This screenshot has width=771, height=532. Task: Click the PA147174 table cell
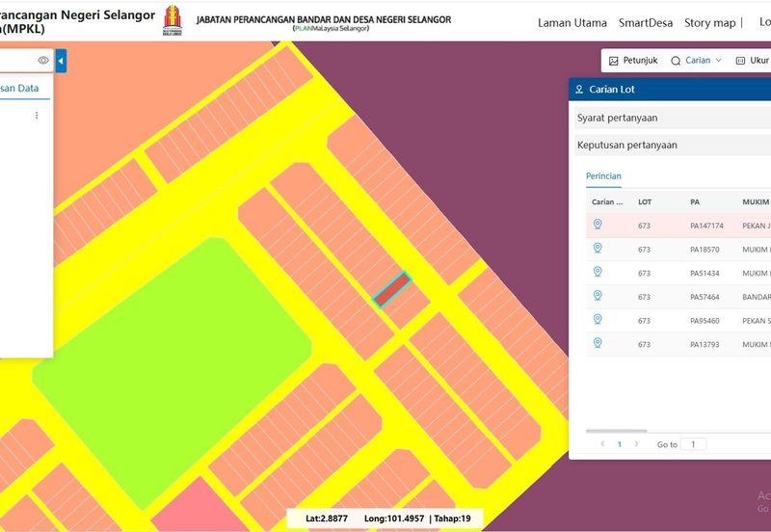706,226
